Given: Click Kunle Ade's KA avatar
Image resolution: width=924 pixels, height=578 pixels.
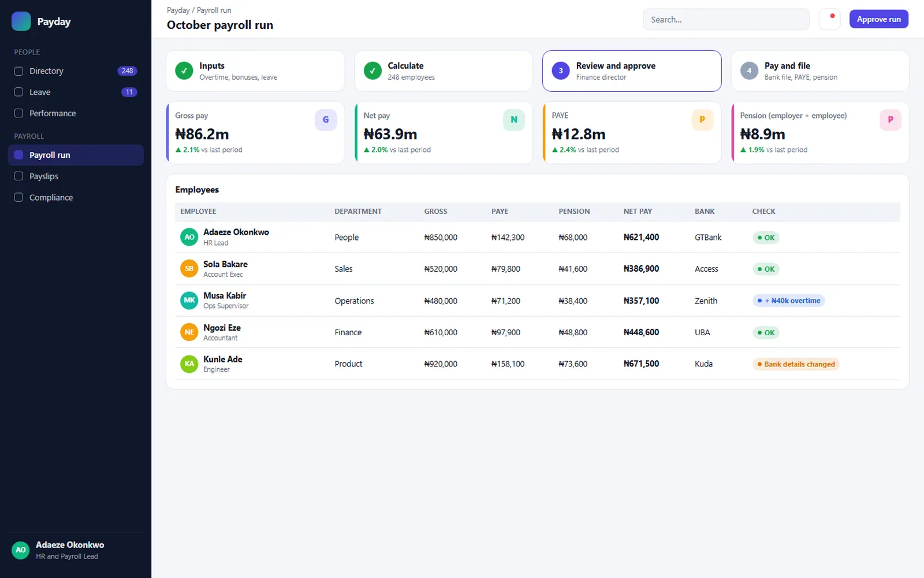Looking at the screenshot, I should click(189, 364).
